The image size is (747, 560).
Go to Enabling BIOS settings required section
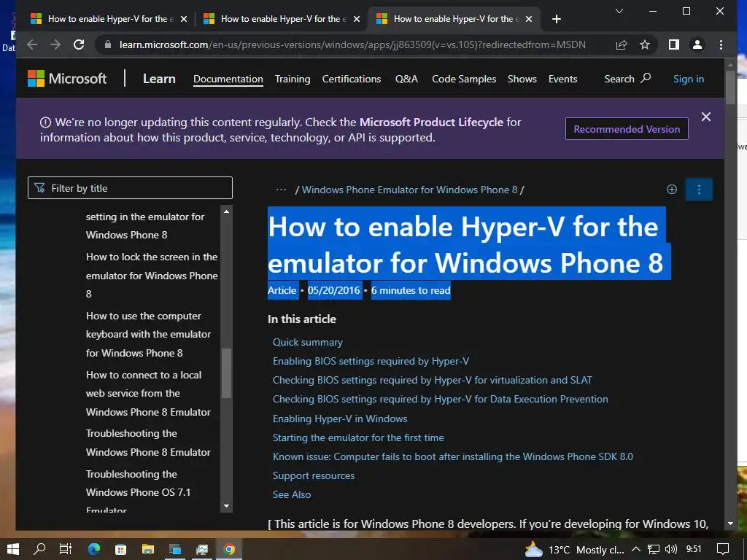click(x=371, y=362)
